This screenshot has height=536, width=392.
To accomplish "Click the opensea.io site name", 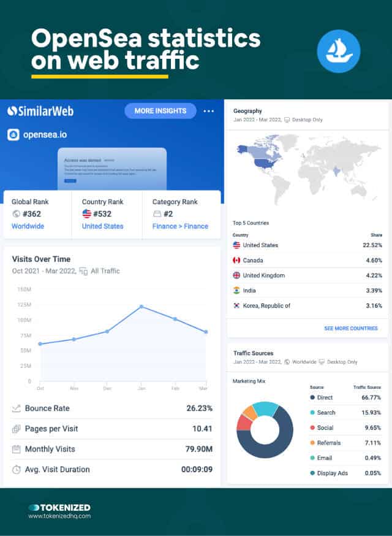I will (45, 135).
